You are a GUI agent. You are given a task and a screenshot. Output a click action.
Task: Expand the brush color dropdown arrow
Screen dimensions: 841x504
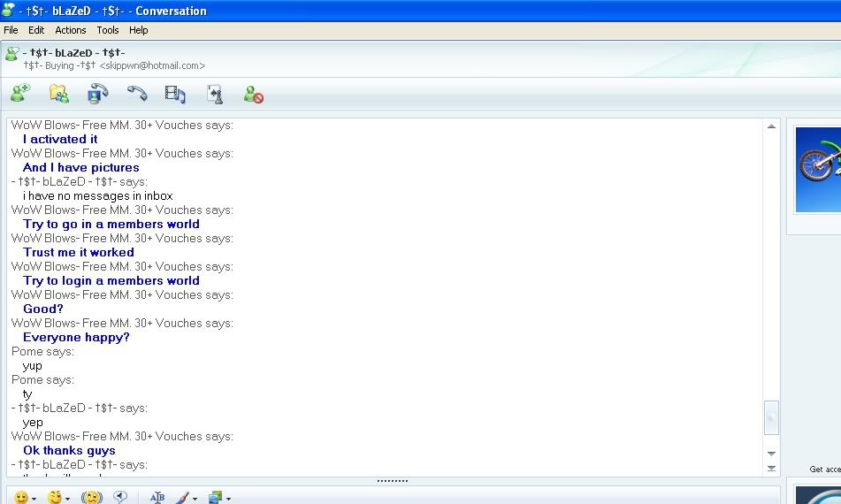point(195,500)
